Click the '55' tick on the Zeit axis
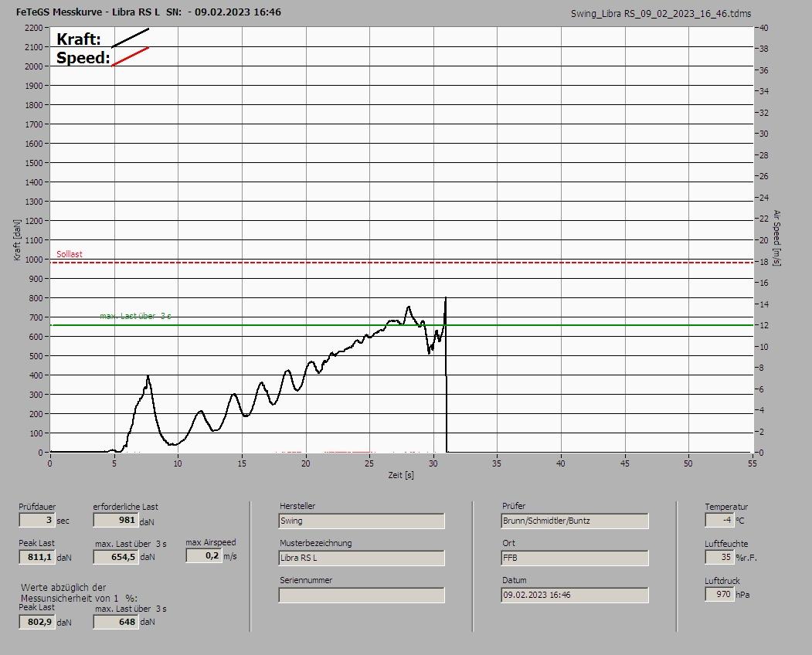 point(752,463)
